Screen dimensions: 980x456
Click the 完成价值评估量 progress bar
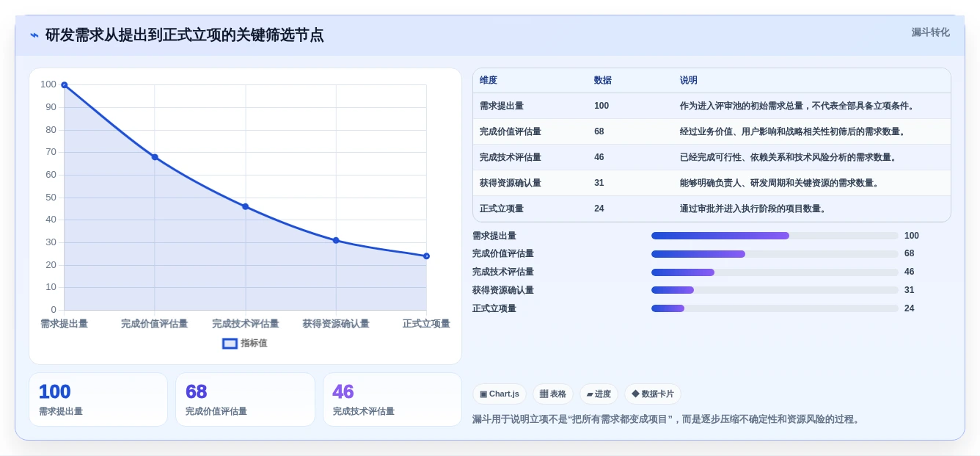coord(775,254)
